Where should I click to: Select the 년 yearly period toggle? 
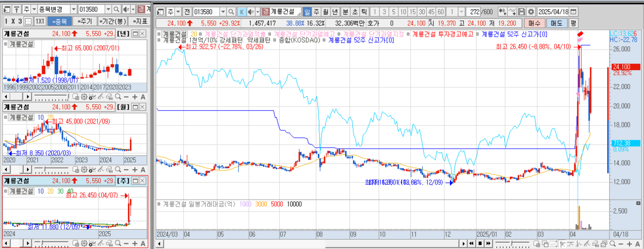pos(335,12)
